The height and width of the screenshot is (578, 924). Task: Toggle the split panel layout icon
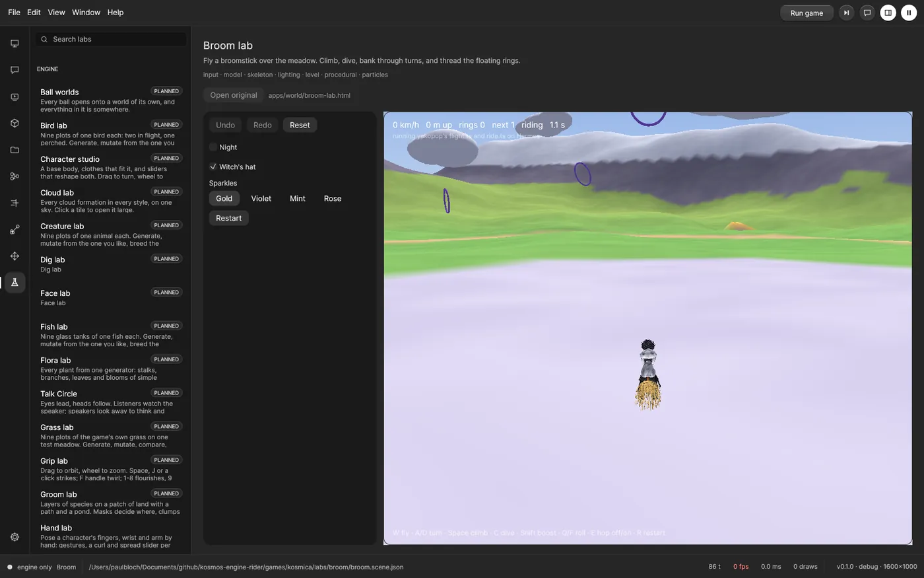(x=888, y=13)
